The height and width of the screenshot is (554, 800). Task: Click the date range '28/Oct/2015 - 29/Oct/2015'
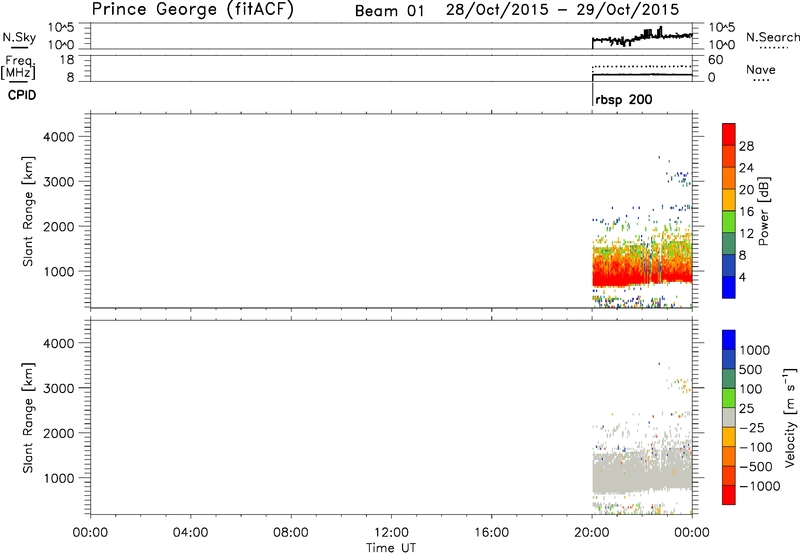[x=562, y=10]
